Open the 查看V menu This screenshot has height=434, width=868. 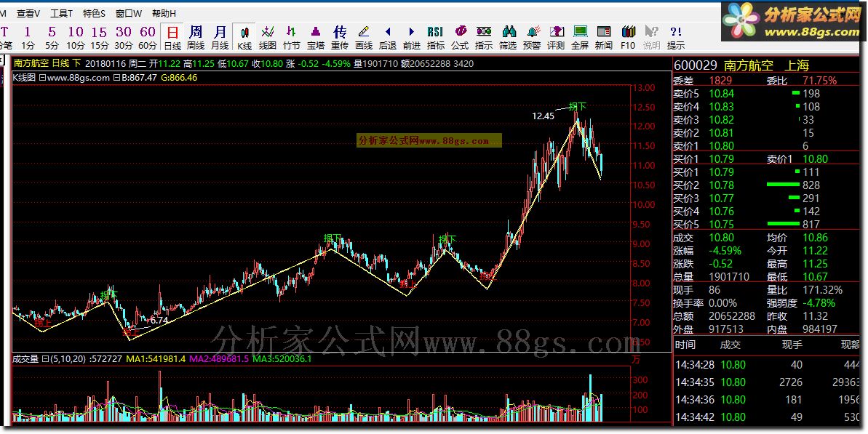(x=28, y=13)
